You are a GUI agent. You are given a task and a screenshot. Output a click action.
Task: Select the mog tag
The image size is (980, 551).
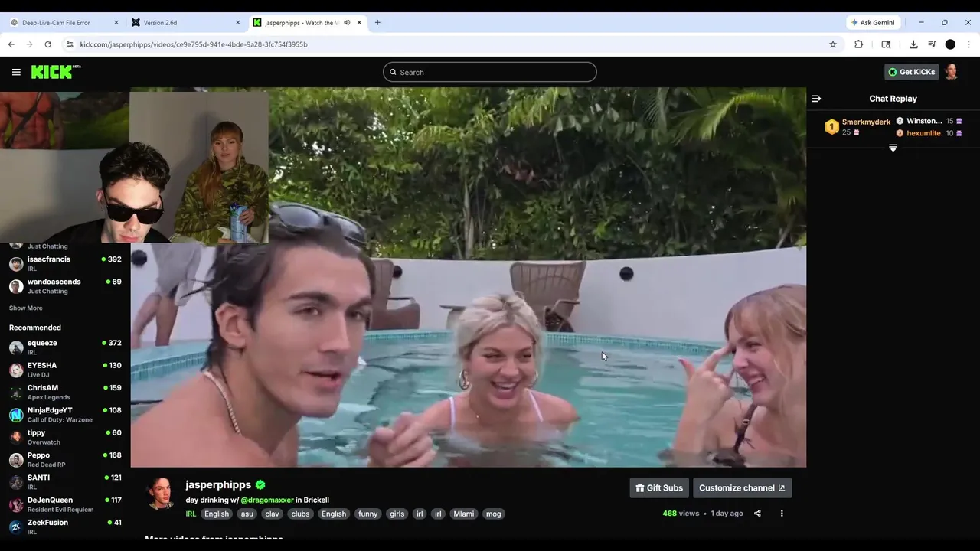(494, 514)
